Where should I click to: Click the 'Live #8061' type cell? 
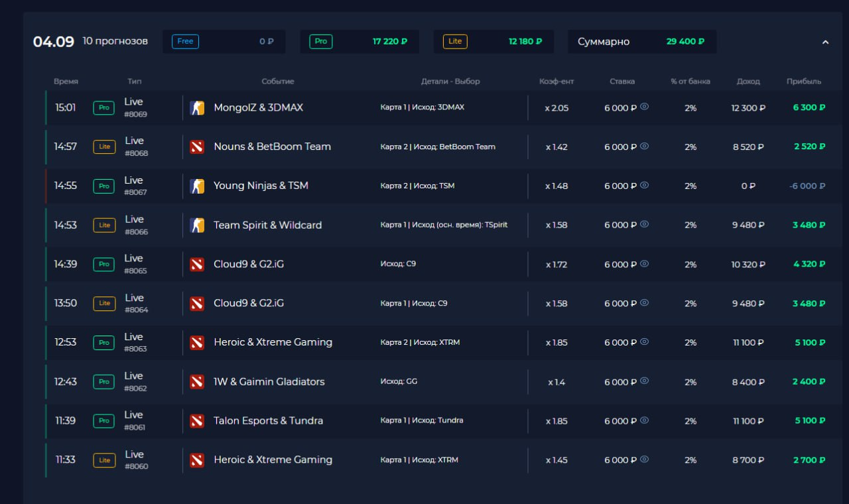pyautogui.click(x=135, y=420)
